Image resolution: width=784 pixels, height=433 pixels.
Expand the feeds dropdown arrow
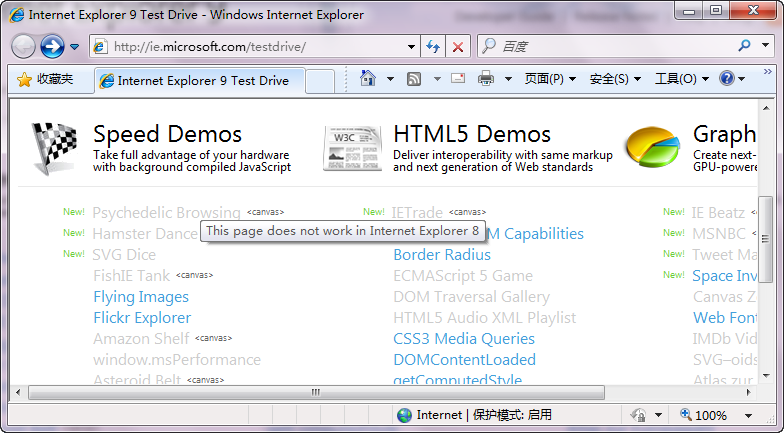click(x=437, y=79)
